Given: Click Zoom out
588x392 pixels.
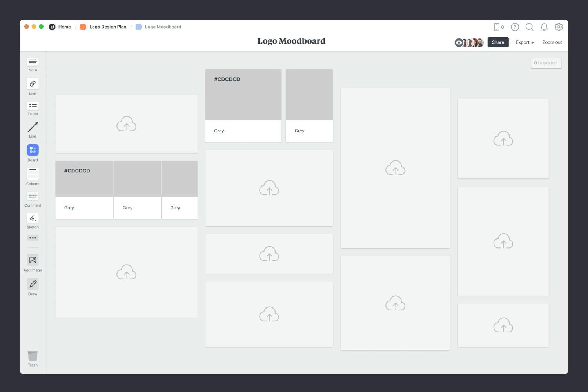Looking at the screenshot, I should click(x=552, y=42).
